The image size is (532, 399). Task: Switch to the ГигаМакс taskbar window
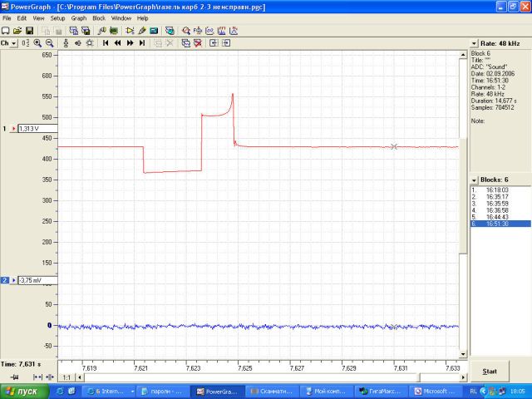pyautogui.click(x=381, y=392)
